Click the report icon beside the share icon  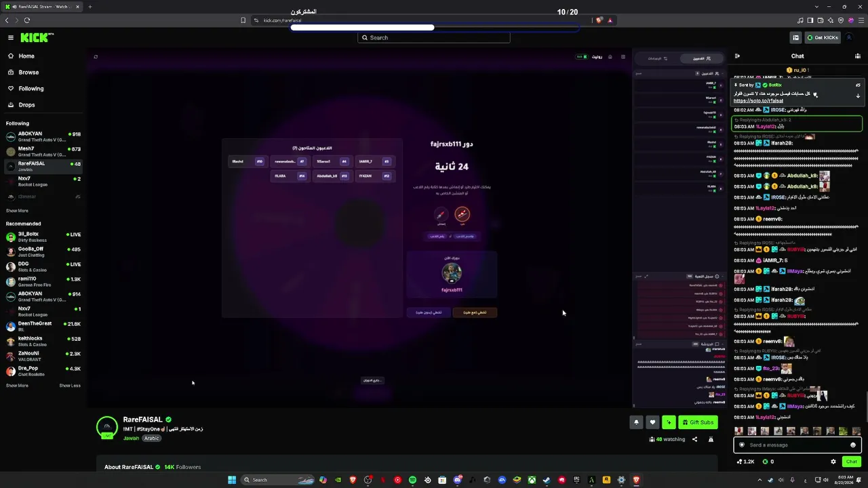711,439
